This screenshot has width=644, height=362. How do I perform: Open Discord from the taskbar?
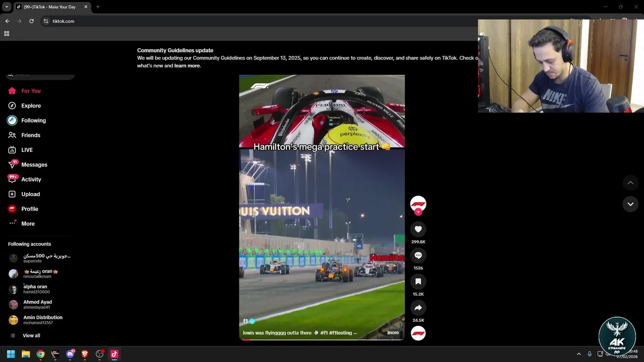(x=70, y=354)
